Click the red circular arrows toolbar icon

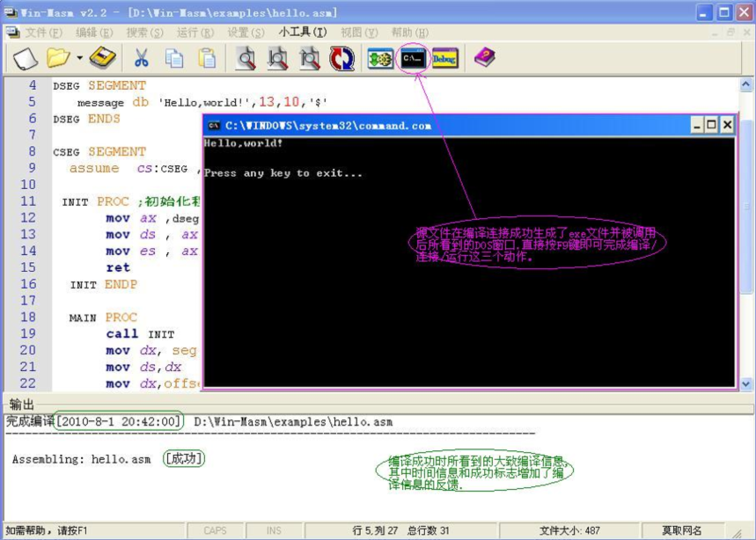click(x=341, y=59)
